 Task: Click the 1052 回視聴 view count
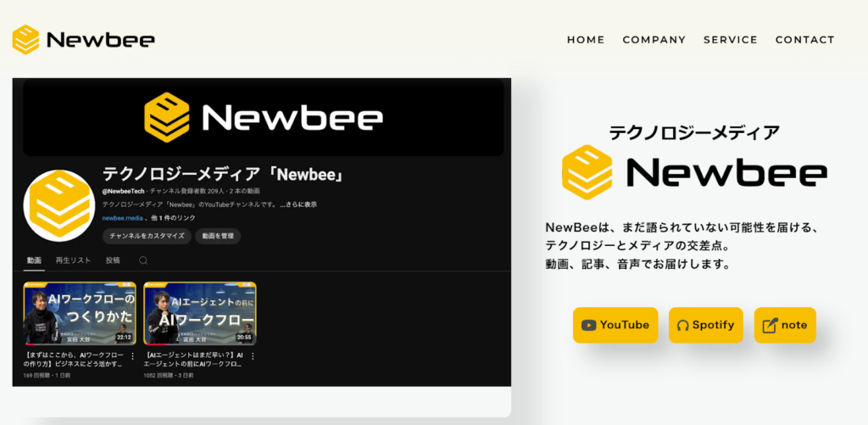pyautogui.click(x=159, y=376)
